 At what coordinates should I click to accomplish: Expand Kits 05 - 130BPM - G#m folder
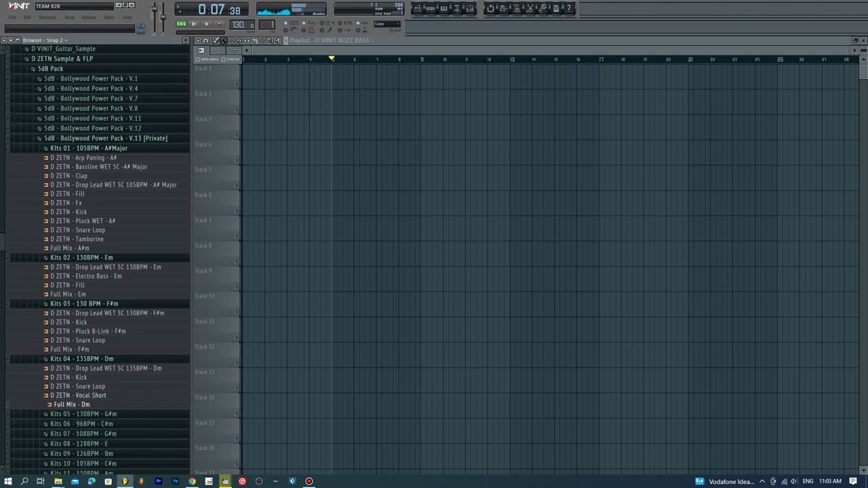click(x=83, y=413)
